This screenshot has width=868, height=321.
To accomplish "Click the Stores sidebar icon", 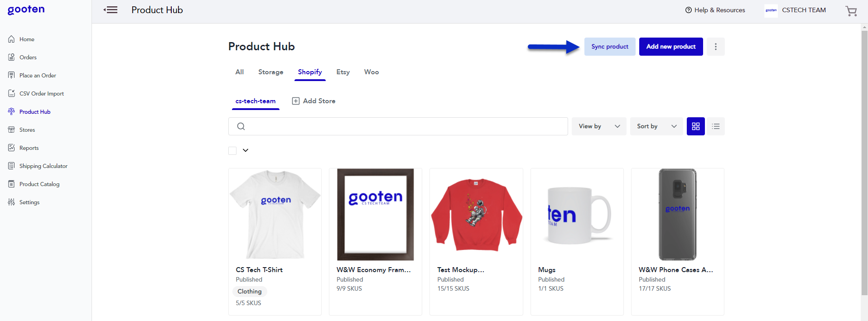I will point(11,129).
